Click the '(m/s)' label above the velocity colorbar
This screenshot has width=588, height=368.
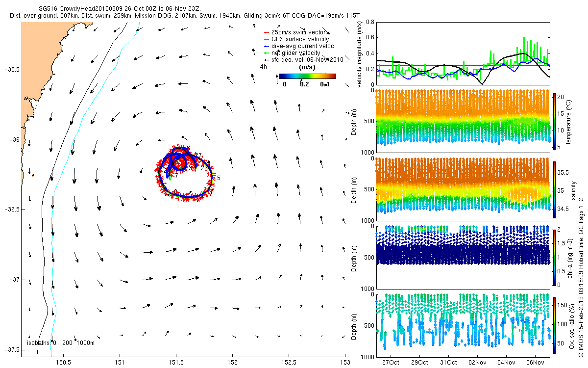click(307, 67)
